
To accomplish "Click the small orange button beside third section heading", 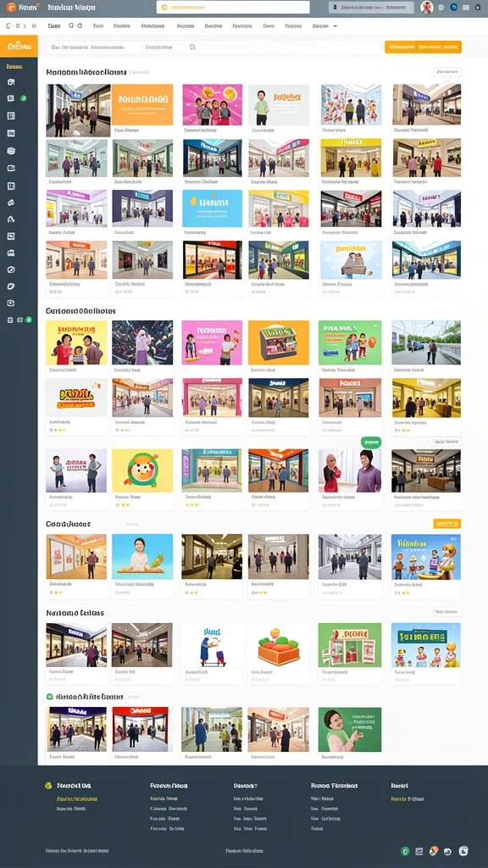I will coord(447,524).
